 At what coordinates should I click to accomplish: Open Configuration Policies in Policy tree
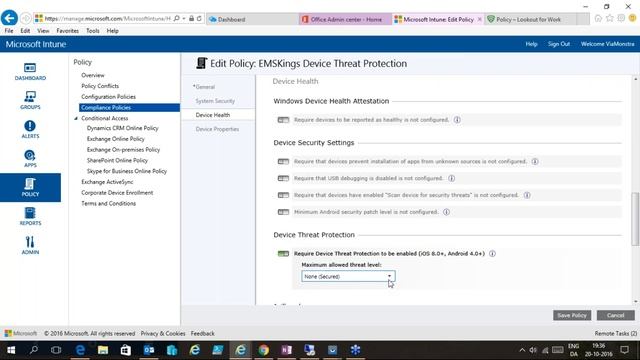pos(108,97)
